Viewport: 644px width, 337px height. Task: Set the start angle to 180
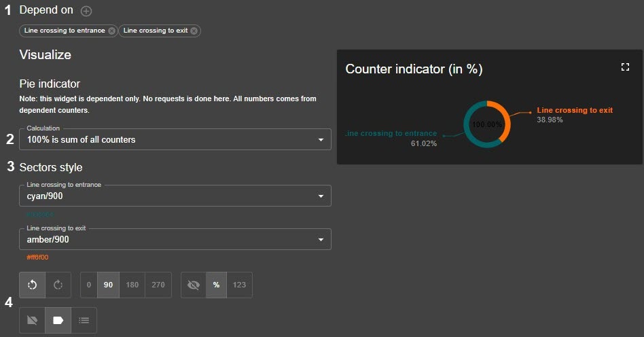pos(132,285)
